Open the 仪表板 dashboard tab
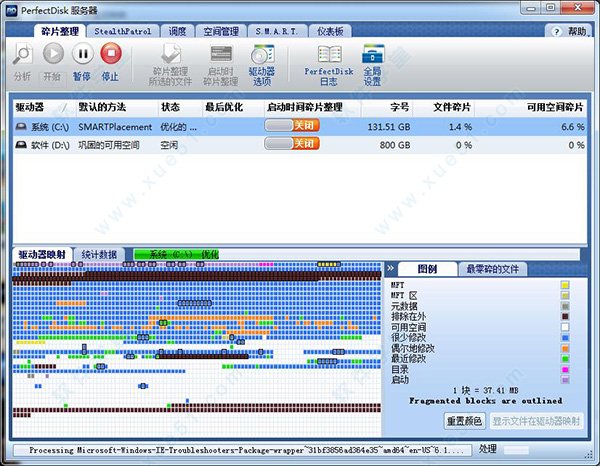This screenshot has height=466, width=600. [x=330, y=31]
